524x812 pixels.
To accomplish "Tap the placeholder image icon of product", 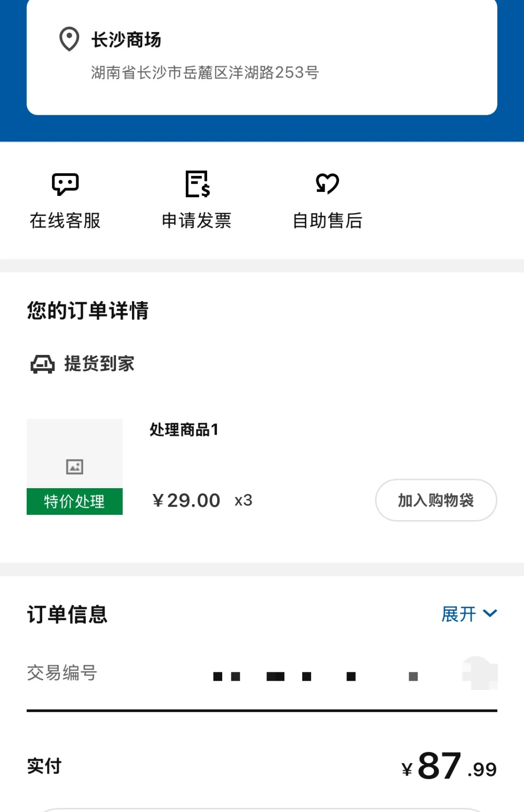I will coord(75,466).
